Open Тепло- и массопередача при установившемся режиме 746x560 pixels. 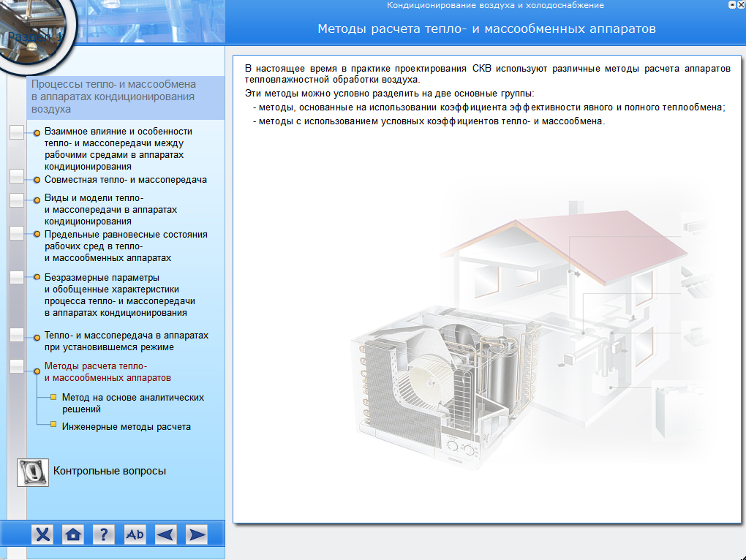click(x=126, y=341)
